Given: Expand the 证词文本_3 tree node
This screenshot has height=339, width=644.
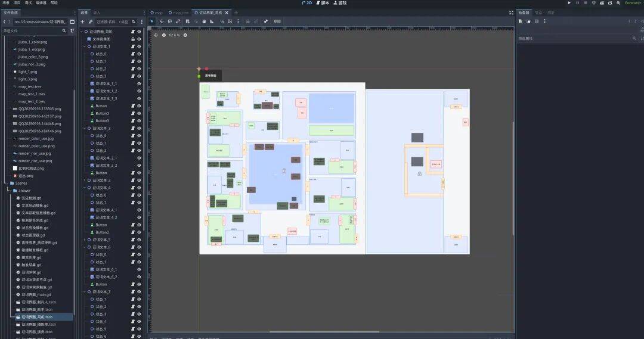Looking at the screenshot, I should 84,180.
